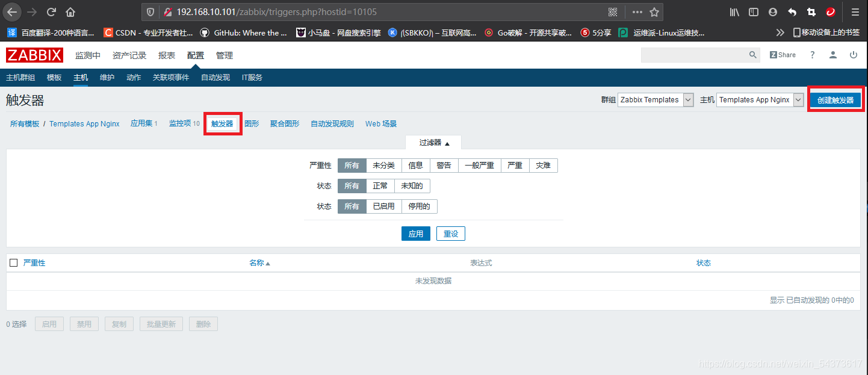Click 创建触发器 button
The height and width of the screenshot is (375, 868).
(x=835, y=100)
